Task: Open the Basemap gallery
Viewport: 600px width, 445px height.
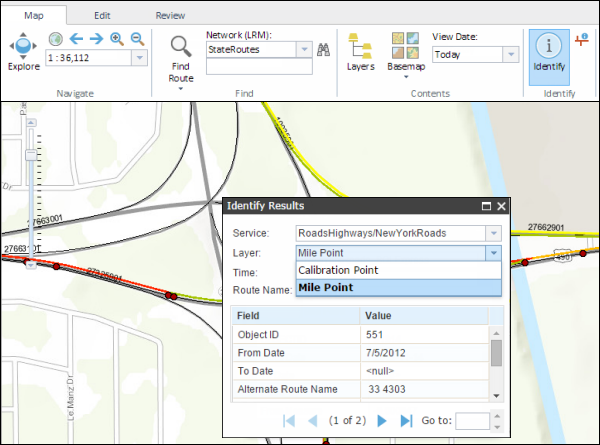Action: click(405, 52)
